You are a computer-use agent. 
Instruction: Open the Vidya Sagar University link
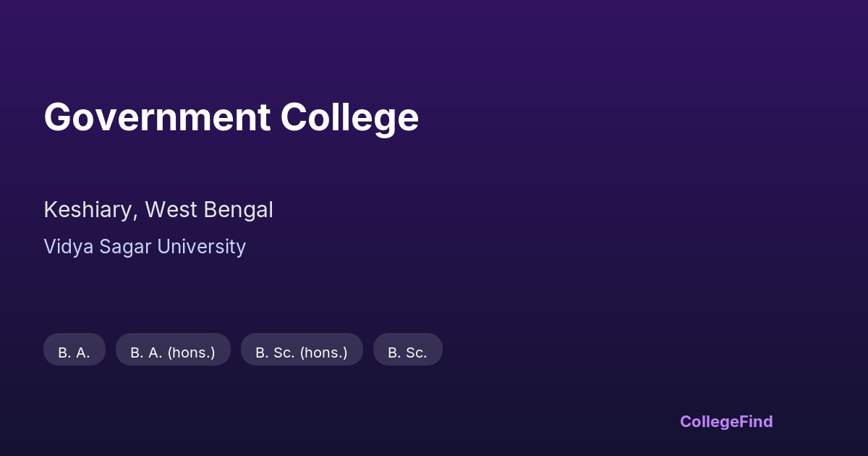pyautogui.click(x=145, y=247)
